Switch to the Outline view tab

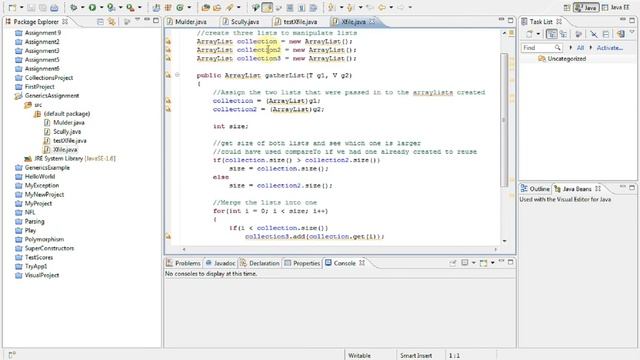tap(535, 189)
